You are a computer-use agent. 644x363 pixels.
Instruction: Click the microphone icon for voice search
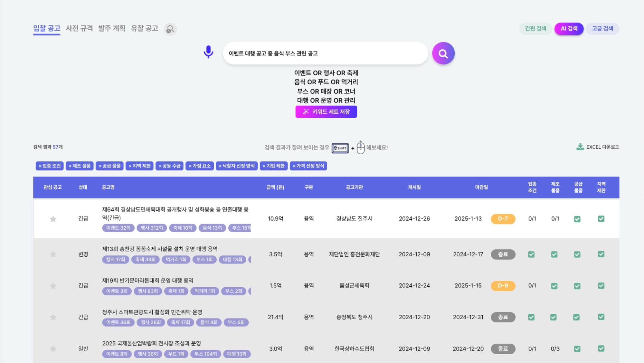pyautogui.click(x=209, y=52)
